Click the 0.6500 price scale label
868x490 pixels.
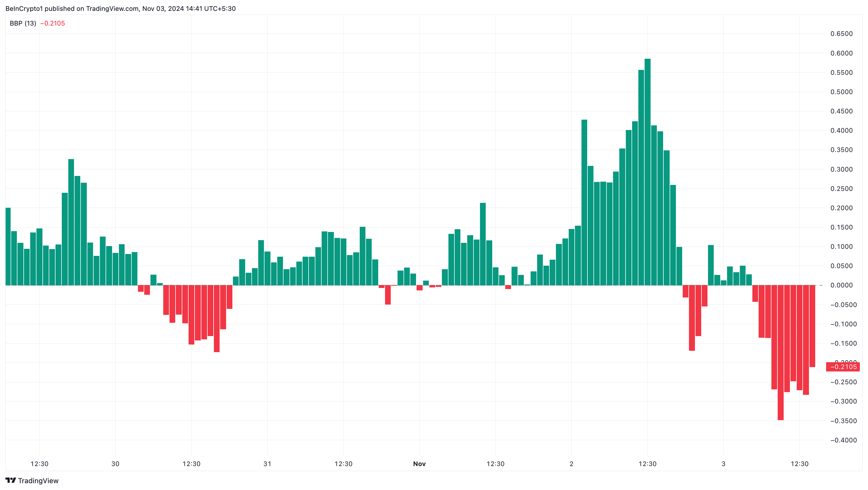(841, 34)
